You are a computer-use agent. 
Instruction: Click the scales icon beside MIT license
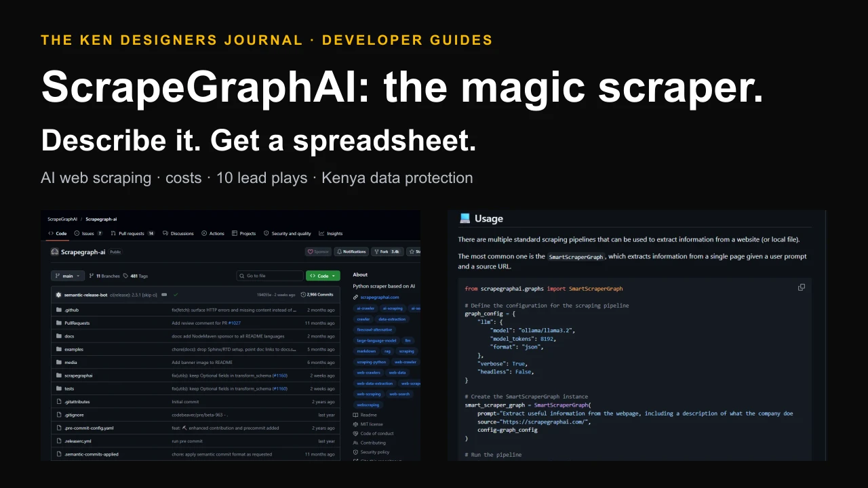pyautogui.click(x=355, y=424)
